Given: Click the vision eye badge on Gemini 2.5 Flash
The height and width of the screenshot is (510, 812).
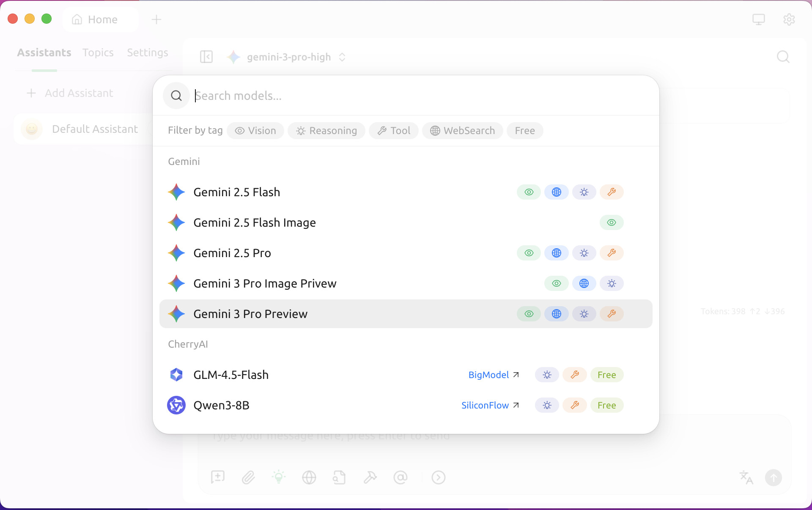Looking at the screenshot, I should click(529, 192).
